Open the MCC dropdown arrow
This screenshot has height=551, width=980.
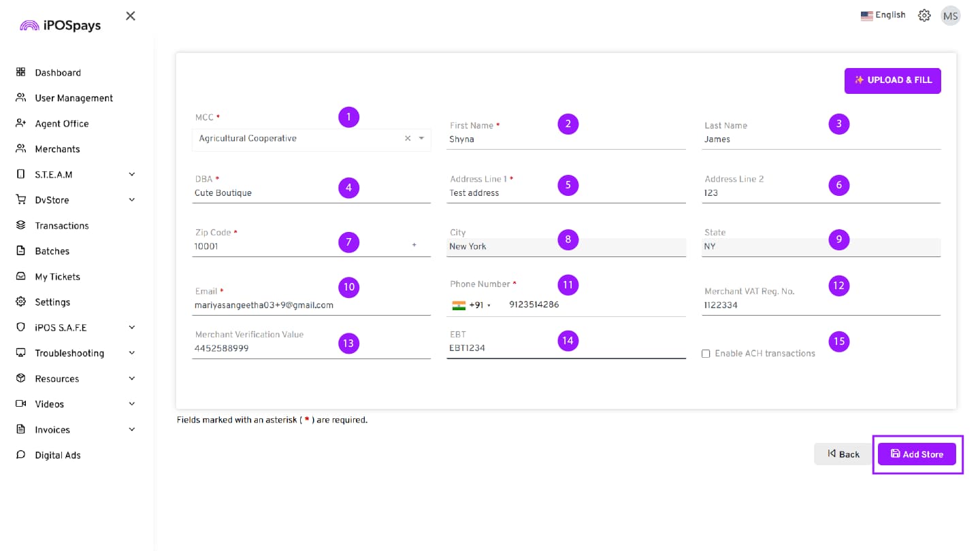click(421, 138)
